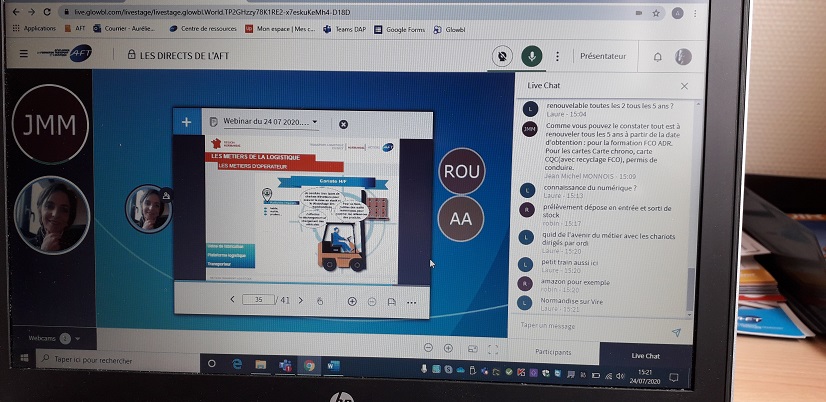Enter fullscreen stage mode
This screenshot has height=402, width=826.
pos(493,349)
